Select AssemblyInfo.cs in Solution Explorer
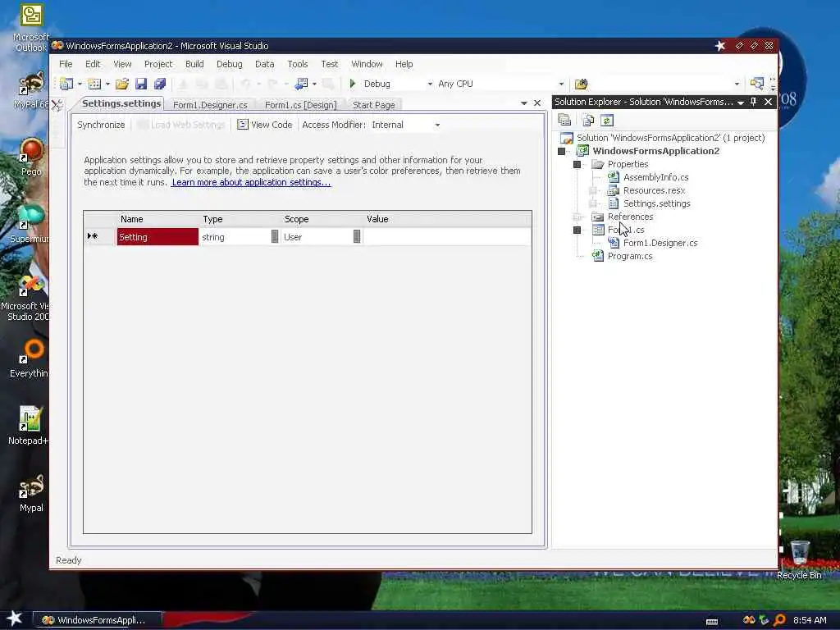Image resolution: width=840 pixels, height=630 pixels. click(x=655, y=177)
